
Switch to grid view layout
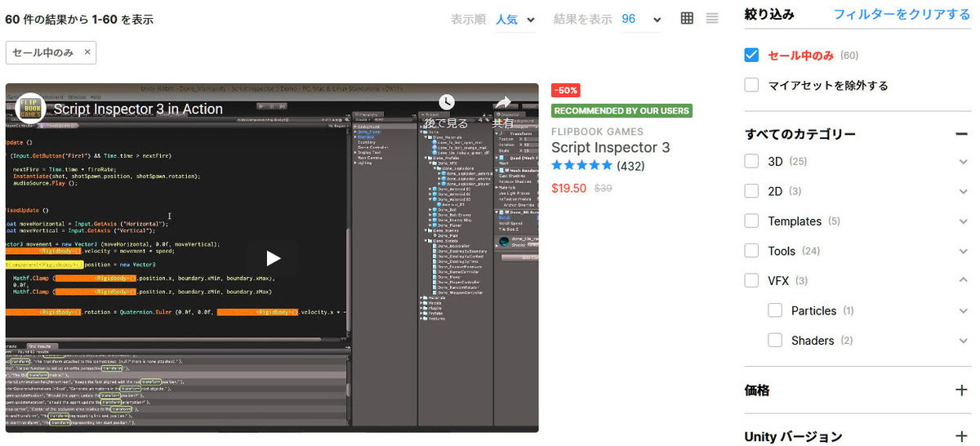pos(687,18)
